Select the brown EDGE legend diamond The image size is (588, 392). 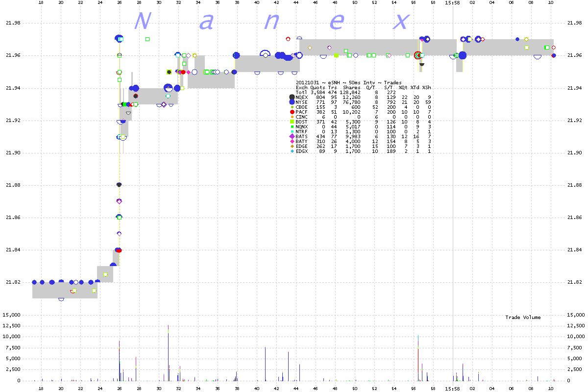click(x=292, y=146)
